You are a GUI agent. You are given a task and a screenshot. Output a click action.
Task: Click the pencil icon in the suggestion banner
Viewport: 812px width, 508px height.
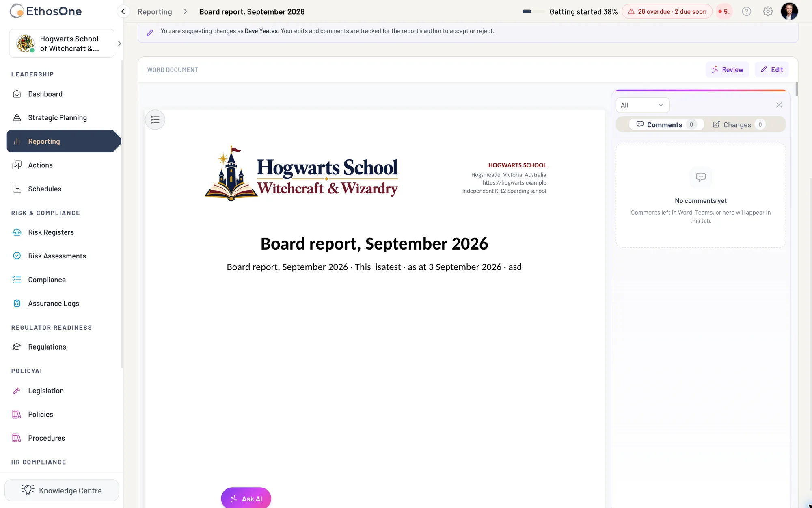coord(150,33)
